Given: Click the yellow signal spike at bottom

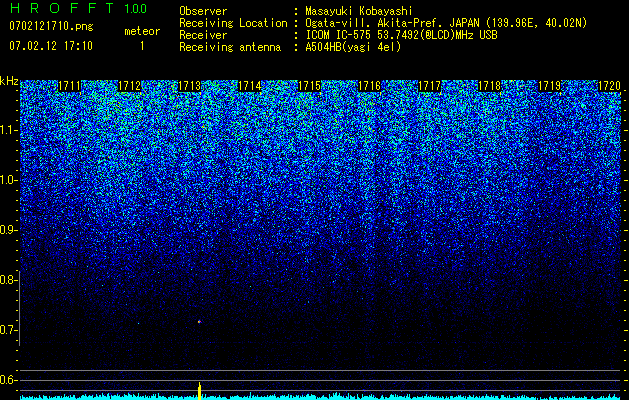Looking at the screenshot, I should coord(199,391).
